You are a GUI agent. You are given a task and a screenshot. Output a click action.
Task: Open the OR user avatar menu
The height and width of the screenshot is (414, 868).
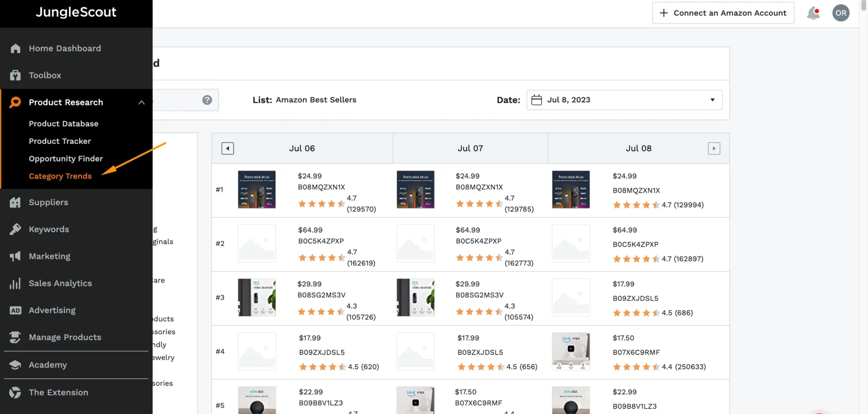841,13
